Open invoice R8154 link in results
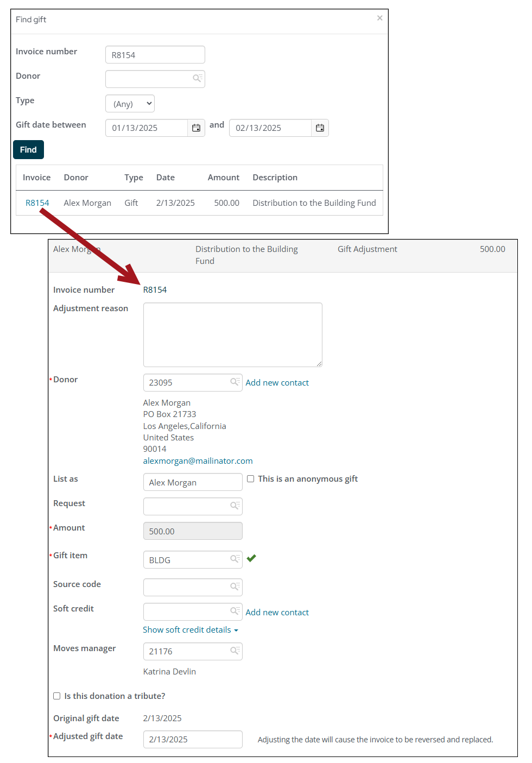532x763 pixels. (37, 203)
